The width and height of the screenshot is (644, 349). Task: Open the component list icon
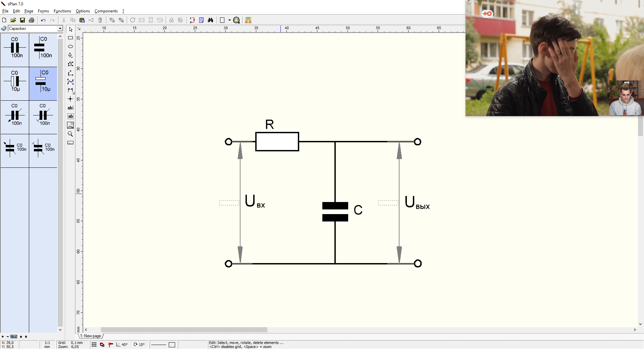[201, 20]
